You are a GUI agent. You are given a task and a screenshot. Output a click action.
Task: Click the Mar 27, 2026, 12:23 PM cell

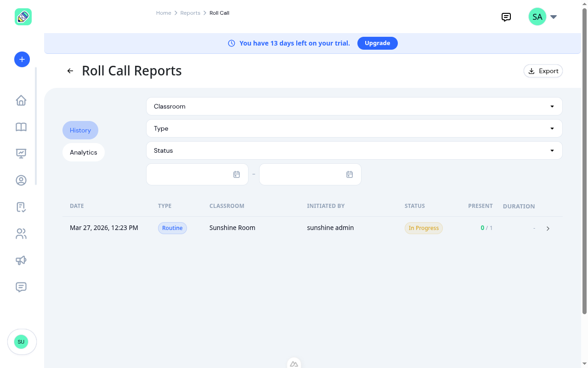(104, 228)
